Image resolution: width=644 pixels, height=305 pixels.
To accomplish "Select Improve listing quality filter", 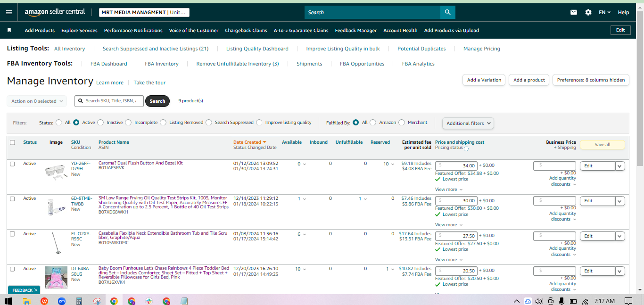I will coord(259,123).
